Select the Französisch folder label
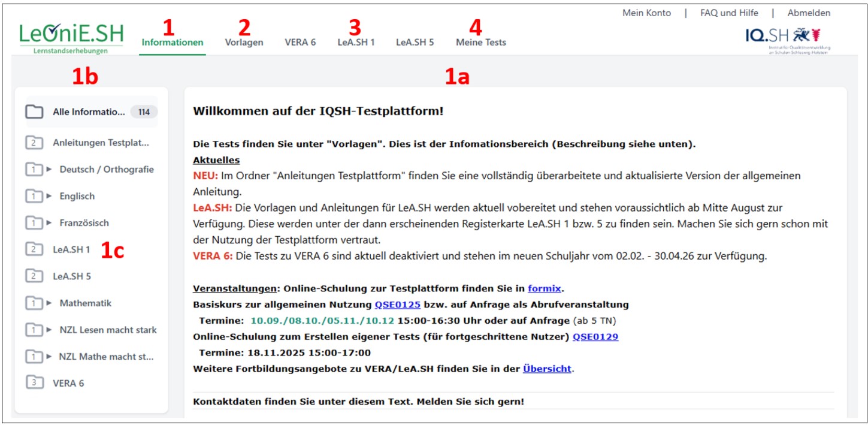868x425 pixels. pyautogui.click(x=84, y=223)
